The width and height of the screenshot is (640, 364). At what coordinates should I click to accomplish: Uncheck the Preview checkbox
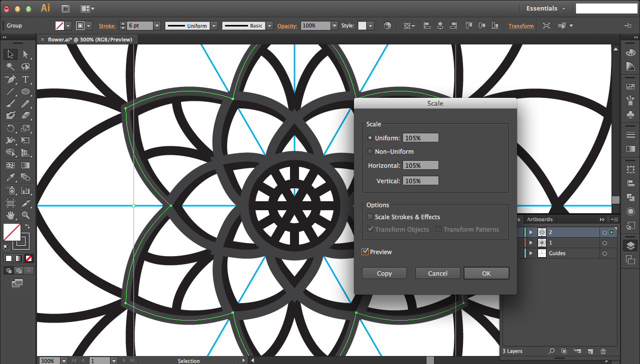click(x=365, y=252)
